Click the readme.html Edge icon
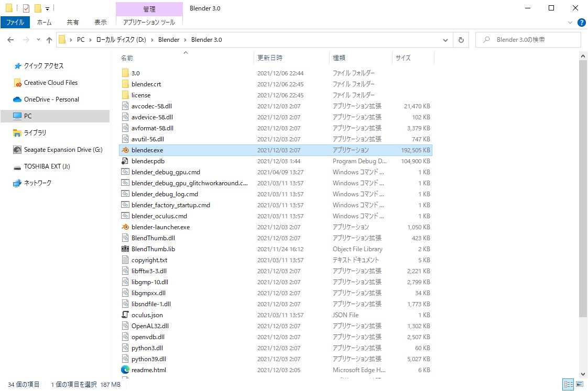 pyautogui.click(x=125, y=370)
